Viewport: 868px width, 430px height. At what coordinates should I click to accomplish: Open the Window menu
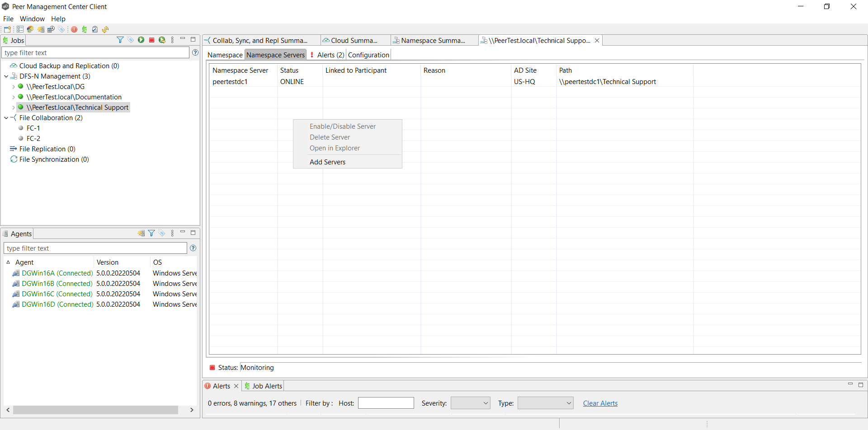coord(32,19)
